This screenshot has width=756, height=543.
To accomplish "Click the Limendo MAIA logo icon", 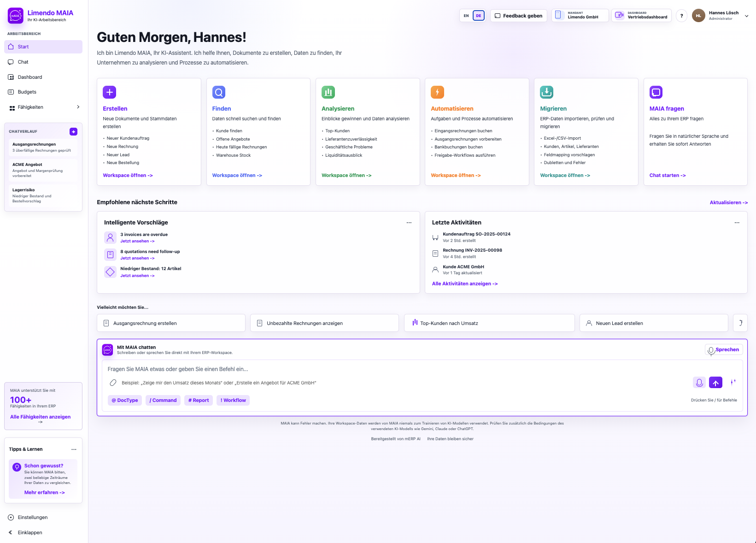I will tap(16, 16).
